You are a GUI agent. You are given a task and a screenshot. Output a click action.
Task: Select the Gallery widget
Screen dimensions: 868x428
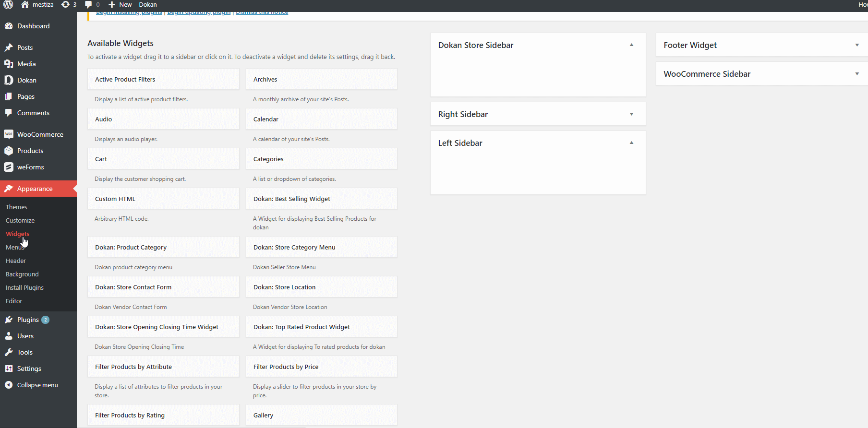322,415
